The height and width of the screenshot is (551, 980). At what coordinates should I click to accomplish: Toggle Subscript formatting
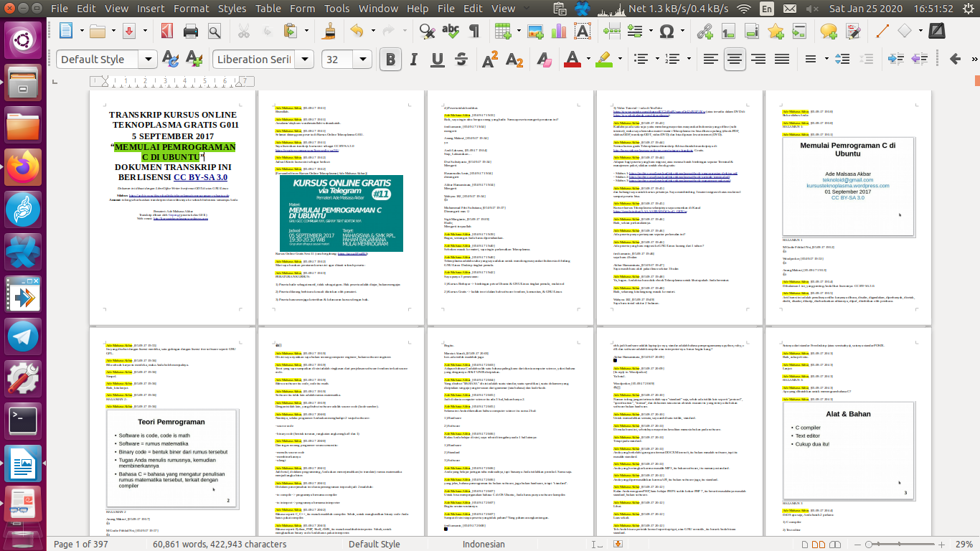(514, 59)
